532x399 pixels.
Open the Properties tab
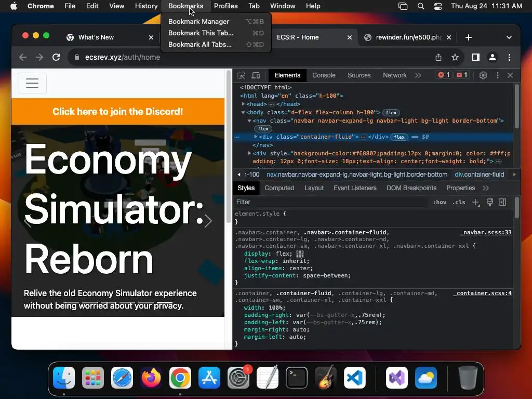point(460,188)
